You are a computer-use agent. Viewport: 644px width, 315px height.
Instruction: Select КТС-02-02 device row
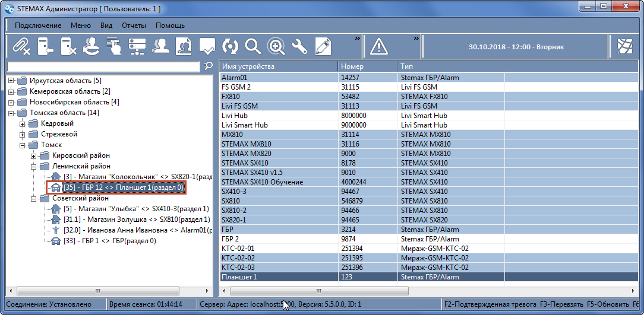(429, 258)
